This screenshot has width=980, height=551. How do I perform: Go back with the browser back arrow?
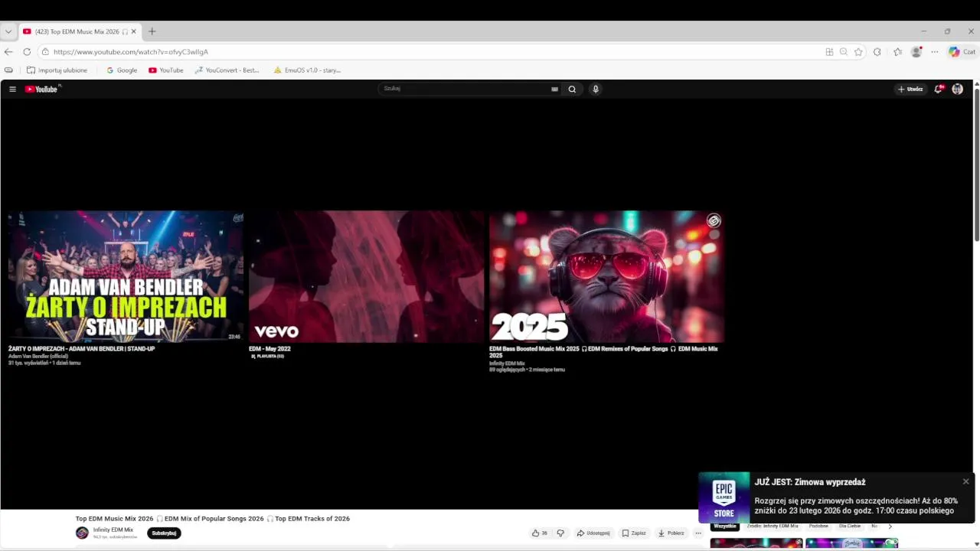tap(8, 52)
